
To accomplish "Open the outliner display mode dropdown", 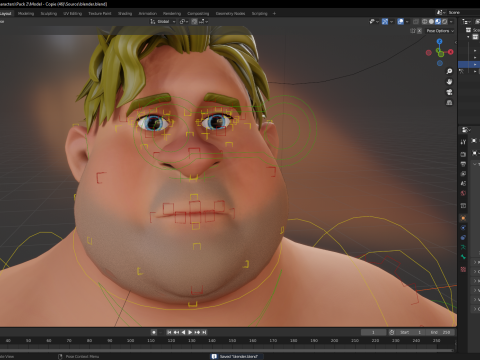I will [466, 21].
